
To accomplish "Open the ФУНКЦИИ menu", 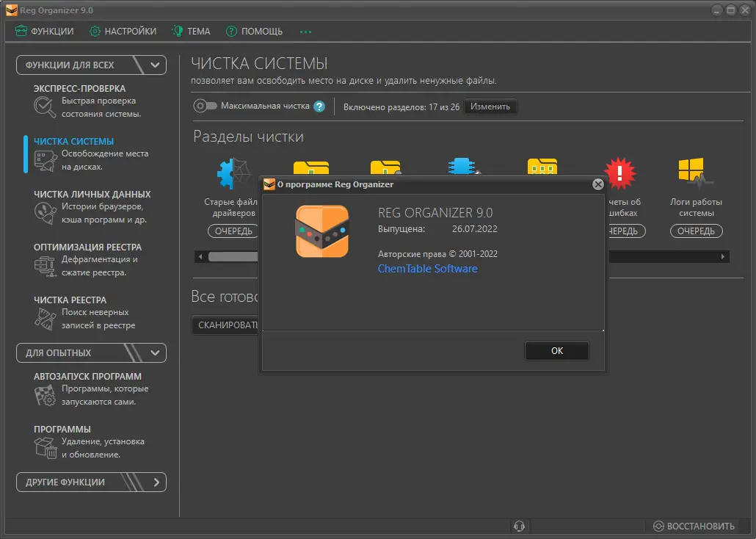I will pyautogui.click(x=44, y=32).
